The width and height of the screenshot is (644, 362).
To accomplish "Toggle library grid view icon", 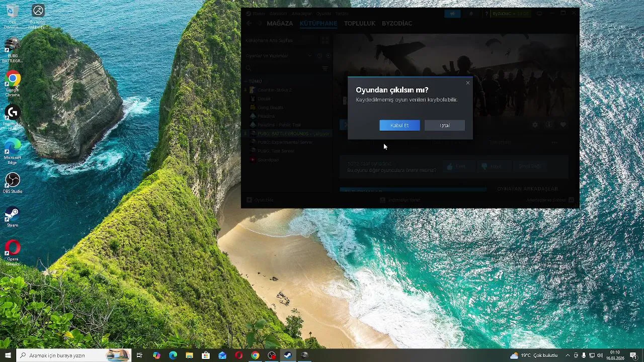I will 325,40.
